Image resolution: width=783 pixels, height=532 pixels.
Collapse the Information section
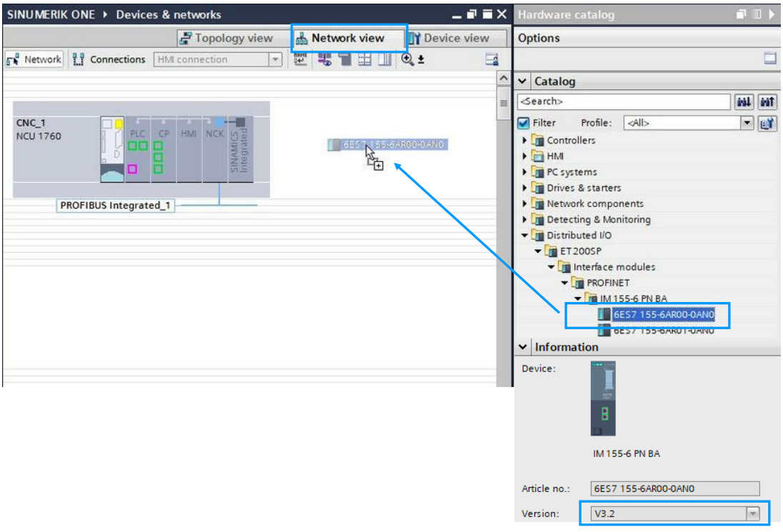pyautogui.click(x=524, y=347)
